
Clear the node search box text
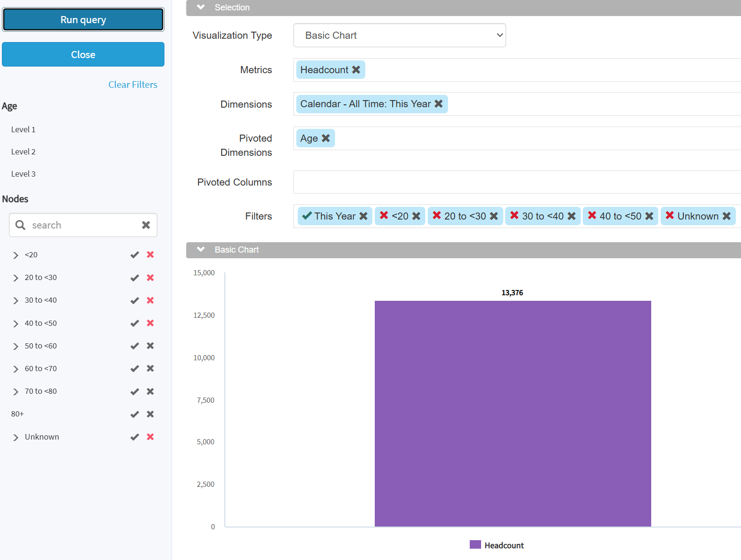(146, 225)
